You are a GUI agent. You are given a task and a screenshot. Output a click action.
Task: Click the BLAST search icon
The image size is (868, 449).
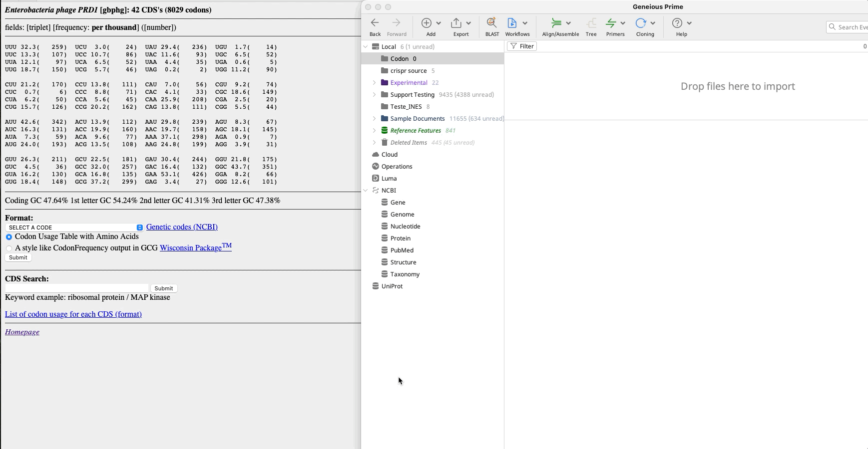tap(492, 23)
